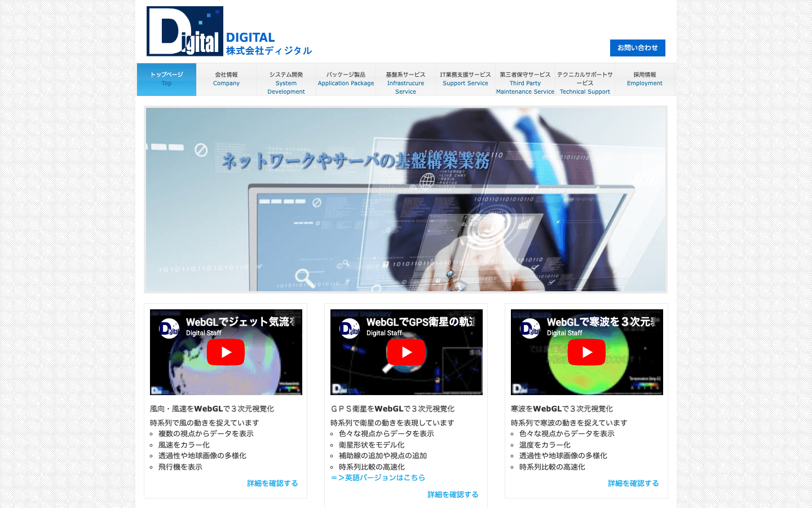Click the Digital company logo

click(x=185, y=31)
